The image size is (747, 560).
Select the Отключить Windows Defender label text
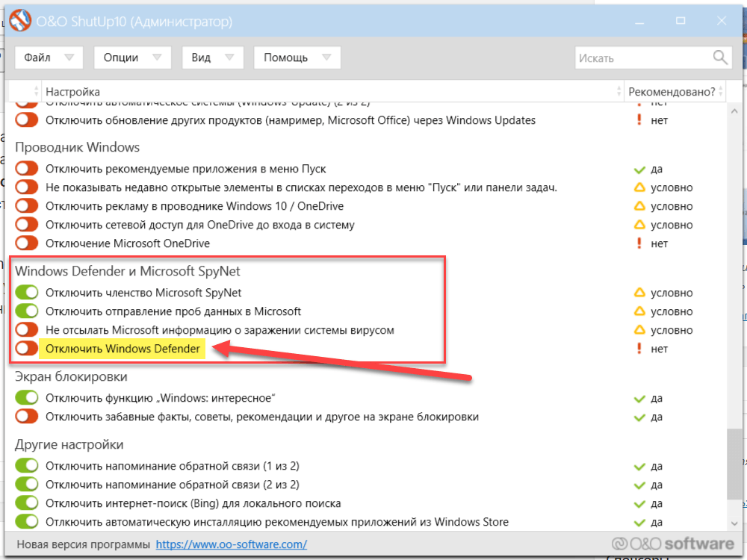click(x=123, y=349)
